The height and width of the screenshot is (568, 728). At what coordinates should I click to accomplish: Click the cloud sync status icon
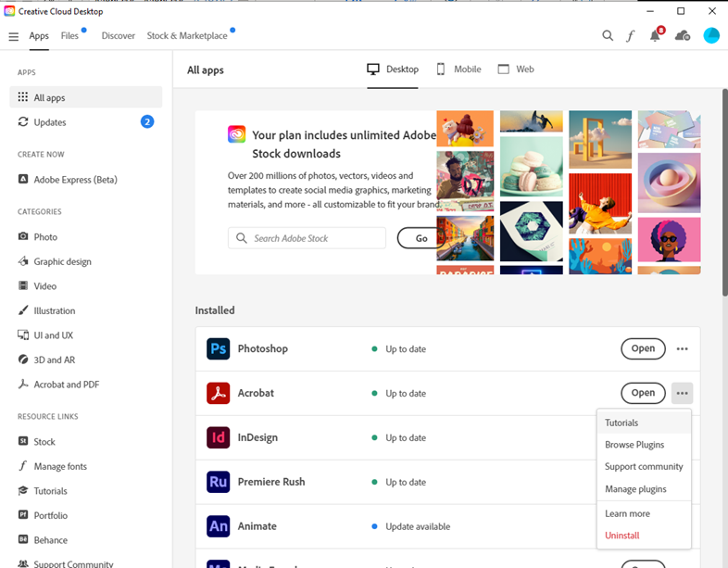(682, 35)
